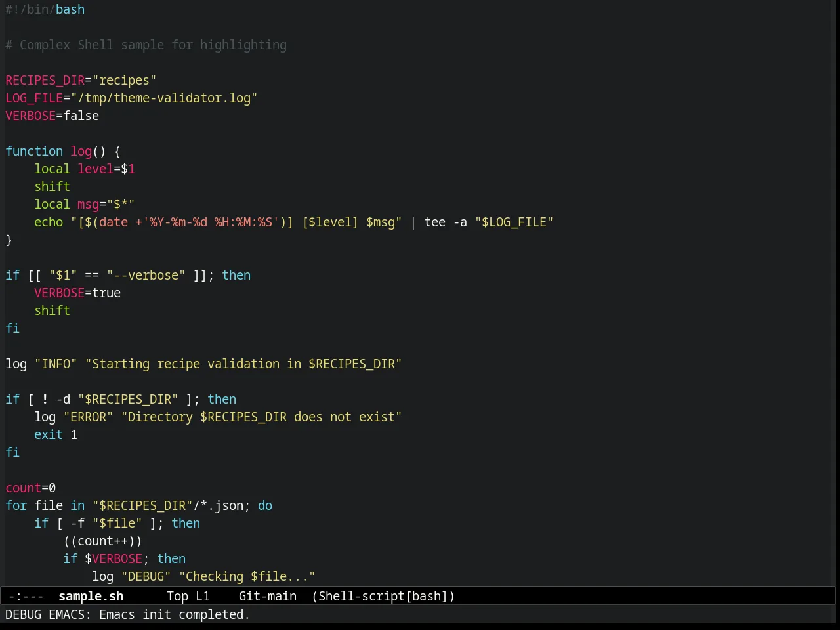Click the "INFO" string
Screen dimensions: 840x630
click(x=56, y=364)
